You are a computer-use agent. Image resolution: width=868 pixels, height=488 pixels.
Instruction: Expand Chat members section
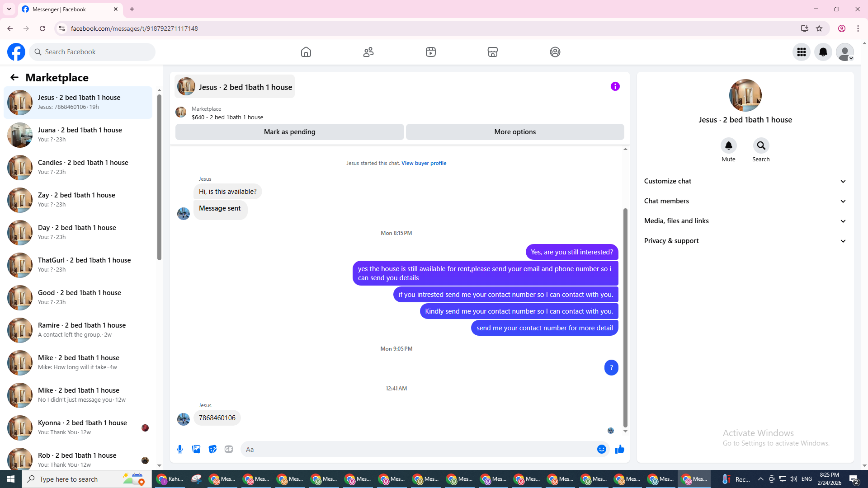coord(745,201)
